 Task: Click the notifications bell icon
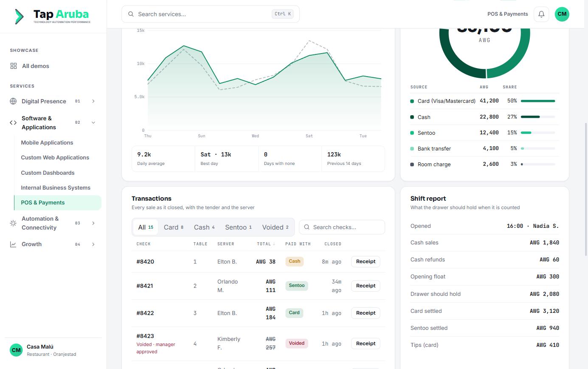click(541, 14)
